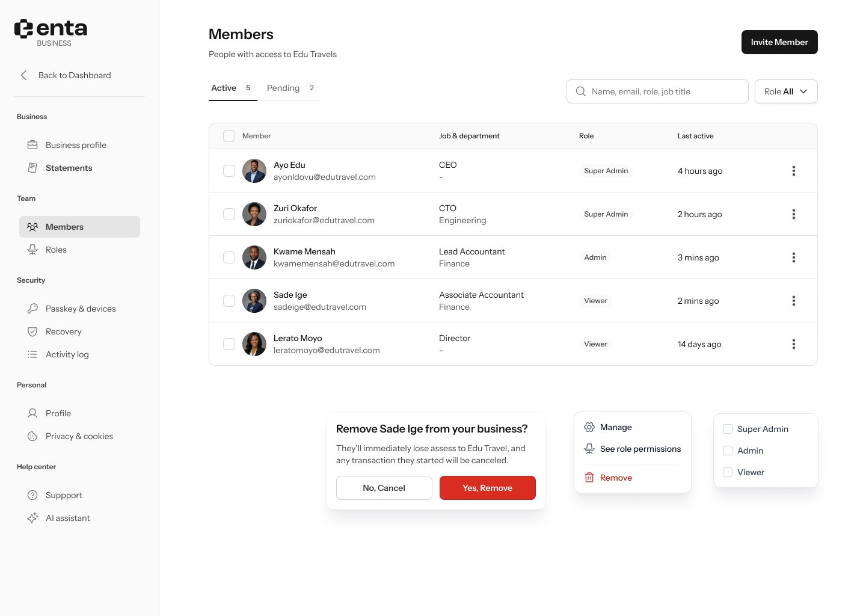The image size is (866, 616).
Task: Open the Role All dropdown
Action: 786,91
